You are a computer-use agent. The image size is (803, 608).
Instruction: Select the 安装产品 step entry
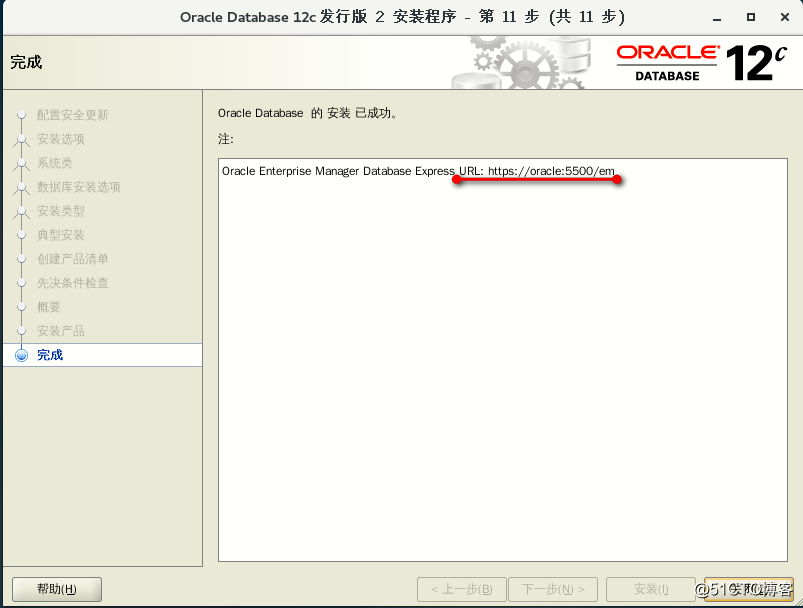tap(22, 330)
